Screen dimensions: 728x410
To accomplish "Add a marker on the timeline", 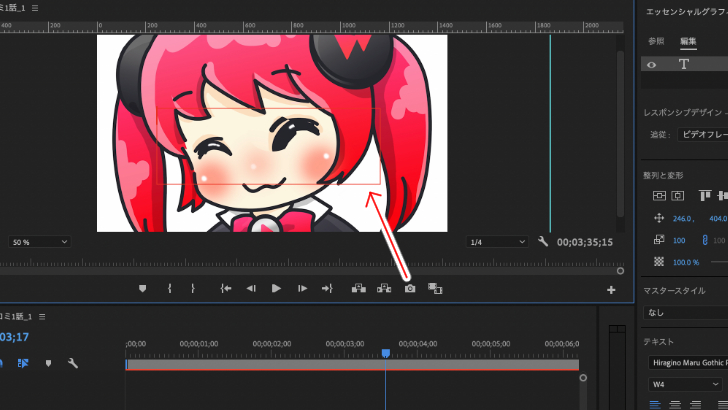I will click(x=48, y=363).
